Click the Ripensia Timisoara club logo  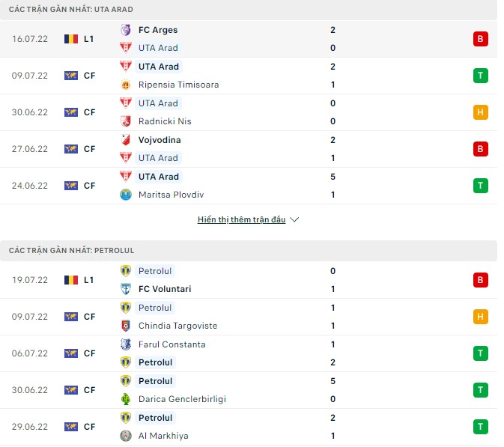click(x=126, y=85)
